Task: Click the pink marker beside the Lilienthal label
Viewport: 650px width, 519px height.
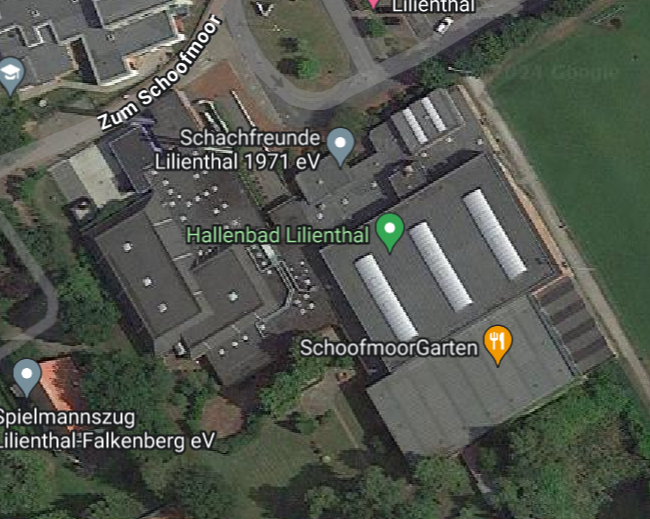Action: click(x=374, y=3)
